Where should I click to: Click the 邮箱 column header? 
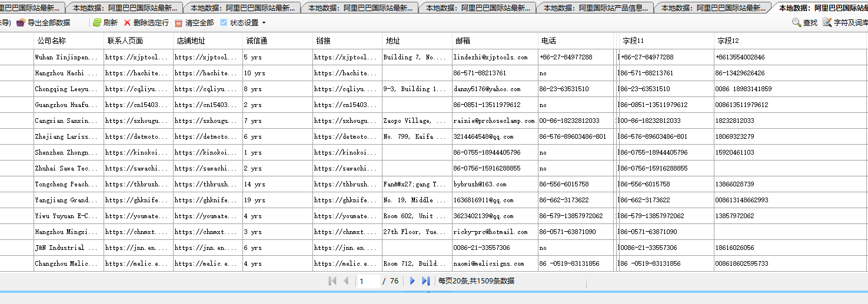coord(495,41)
